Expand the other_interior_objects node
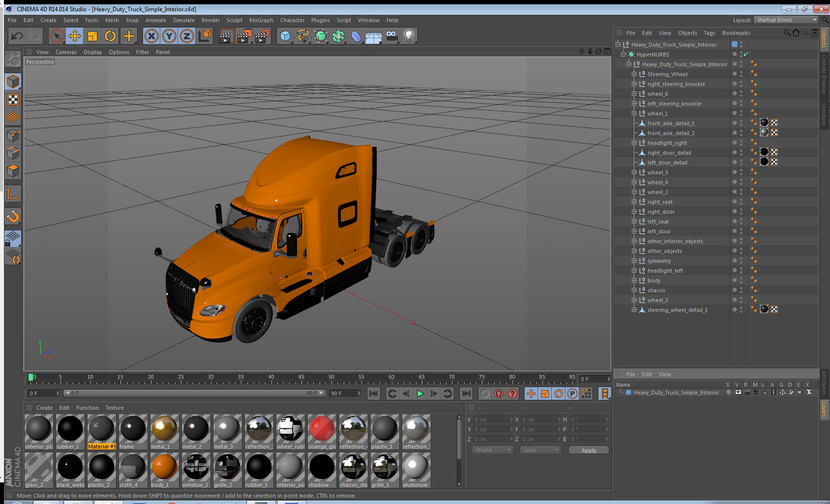Viewport: 830px width, 504px height. [634, 241]
